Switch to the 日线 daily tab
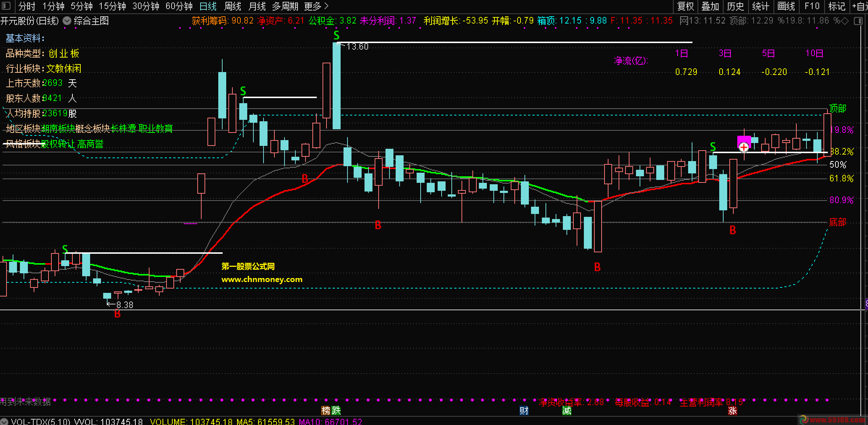Image resolution: width=868 pixels, height=425 pixels. (208, 6)
